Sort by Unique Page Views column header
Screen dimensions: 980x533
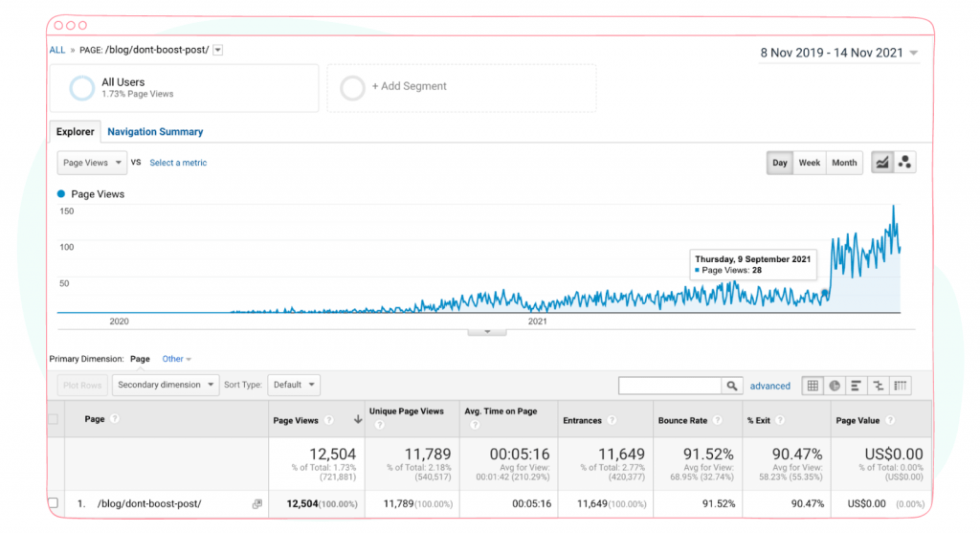coord(406,411)
